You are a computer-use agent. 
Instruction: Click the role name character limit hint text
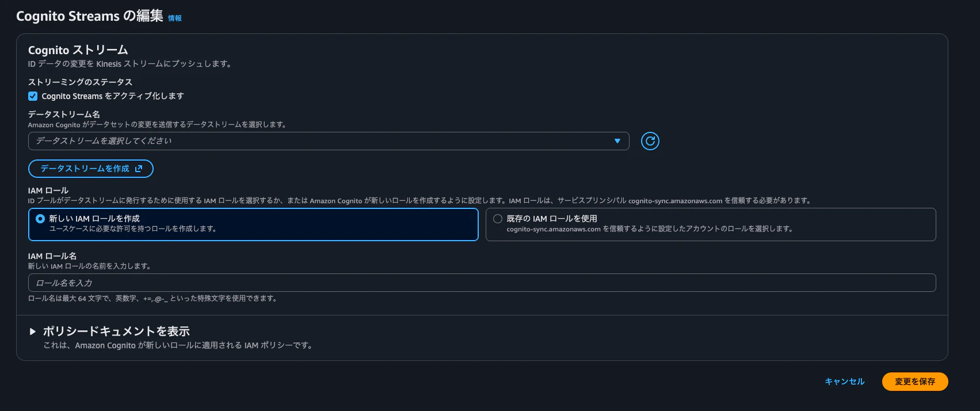point(154,299)
